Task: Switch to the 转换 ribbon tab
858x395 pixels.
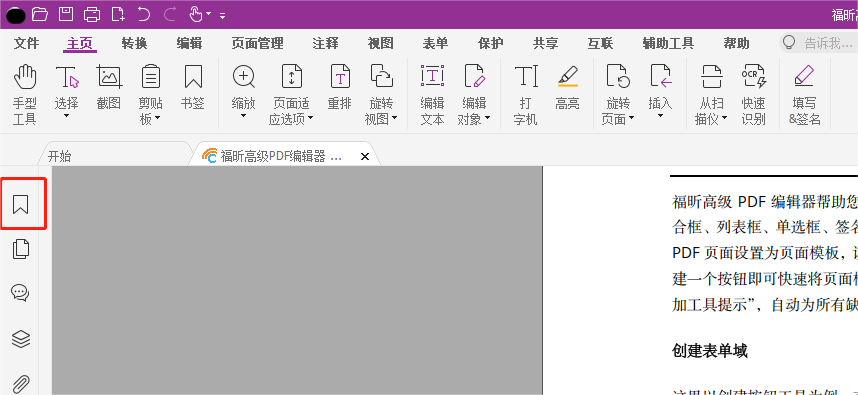Action: point(135,43)
